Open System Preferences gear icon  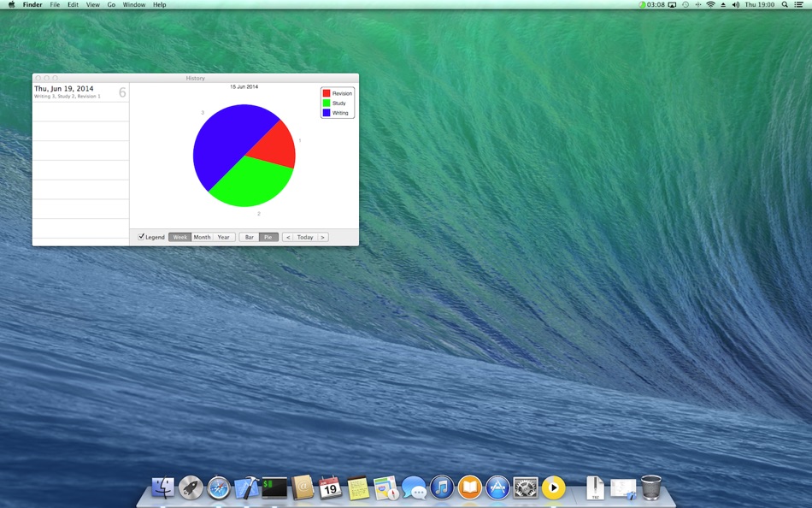tap(526, 487)
